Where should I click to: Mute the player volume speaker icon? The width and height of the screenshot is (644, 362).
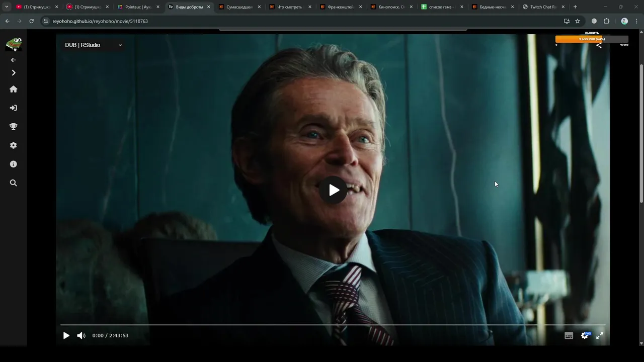(81, 335)
